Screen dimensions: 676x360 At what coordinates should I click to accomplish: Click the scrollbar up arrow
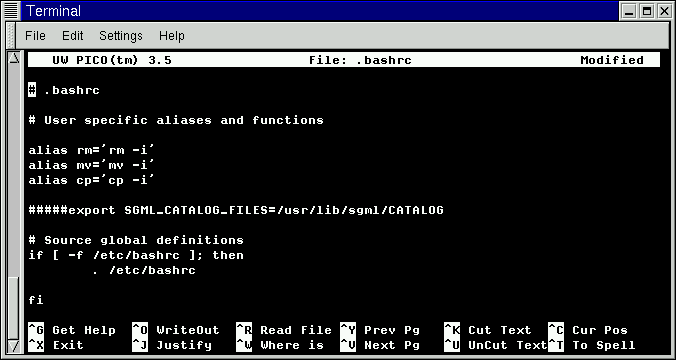coord(14,58)
